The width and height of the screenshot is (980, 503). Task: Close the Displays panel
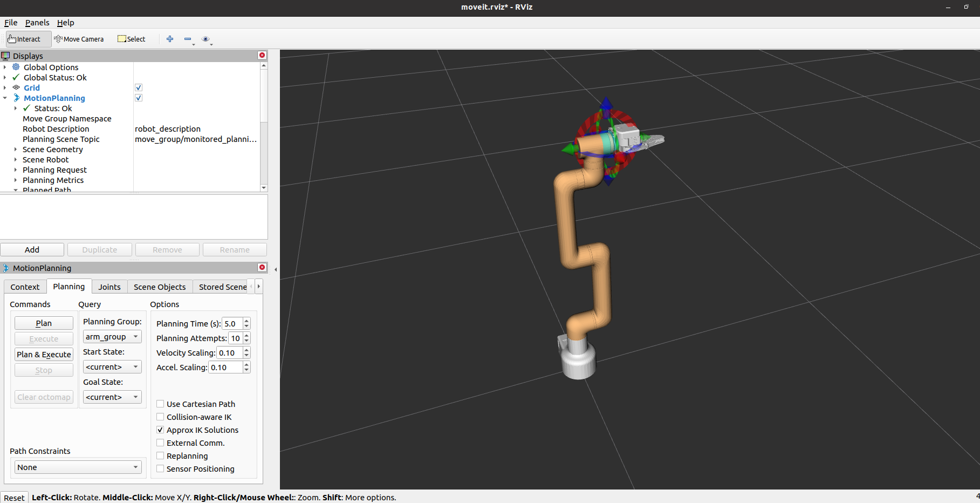click(x=262, y=56)
